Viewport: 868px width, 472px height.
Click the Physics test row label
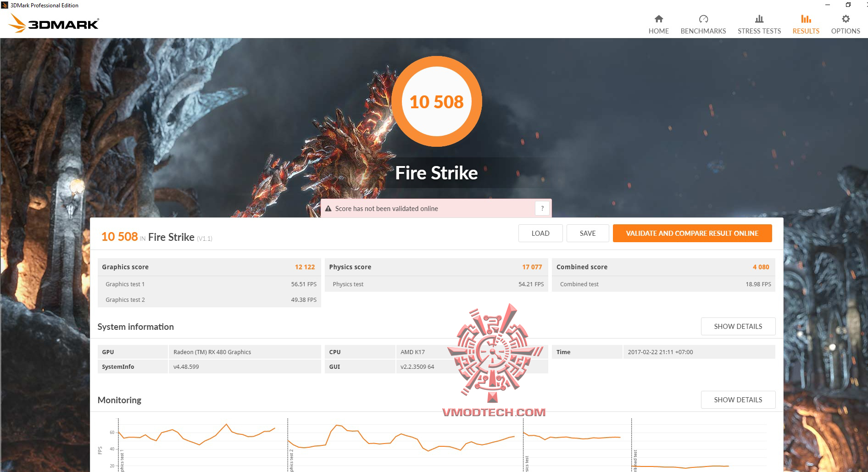point(348,284)
